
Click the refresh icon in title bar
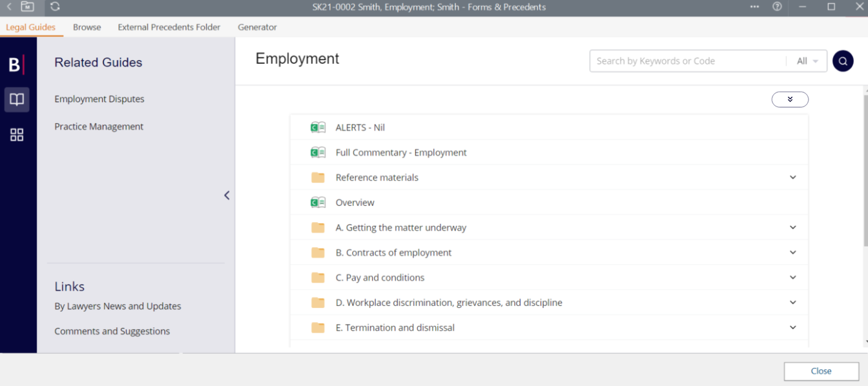(55, 7)
